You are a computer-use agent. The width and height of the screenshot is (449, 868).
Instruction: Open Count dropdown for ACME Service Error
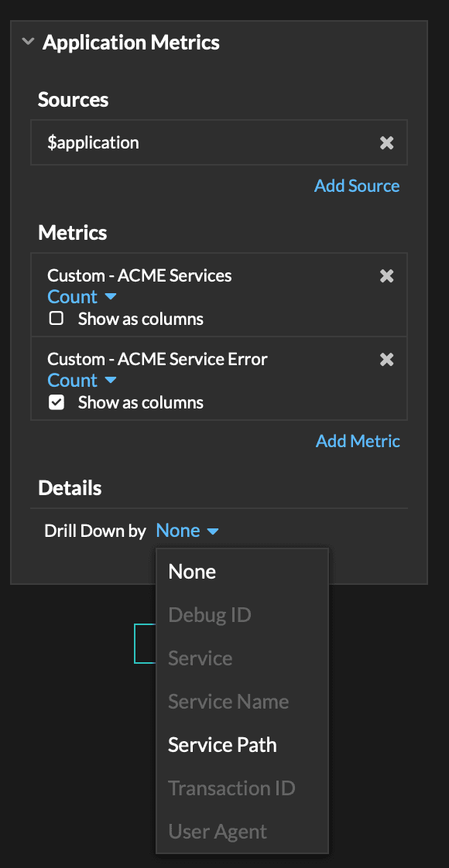pos(82,381)
